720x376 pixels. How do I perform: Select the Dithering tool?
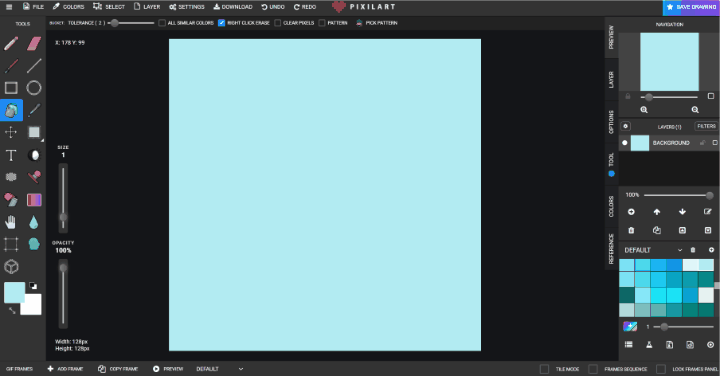11,177
